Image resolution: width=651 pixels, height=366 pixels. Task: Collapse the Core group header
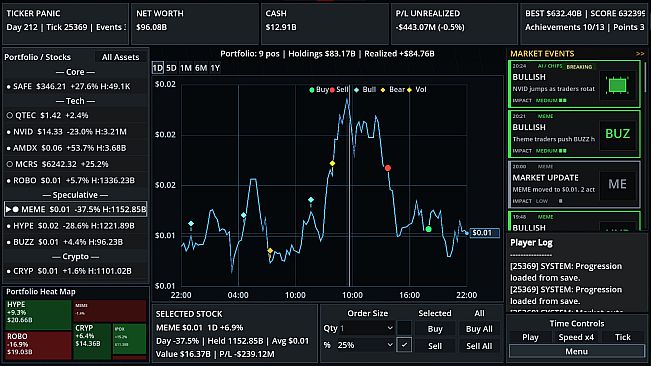pyautogui.click(x=75, y=72)
